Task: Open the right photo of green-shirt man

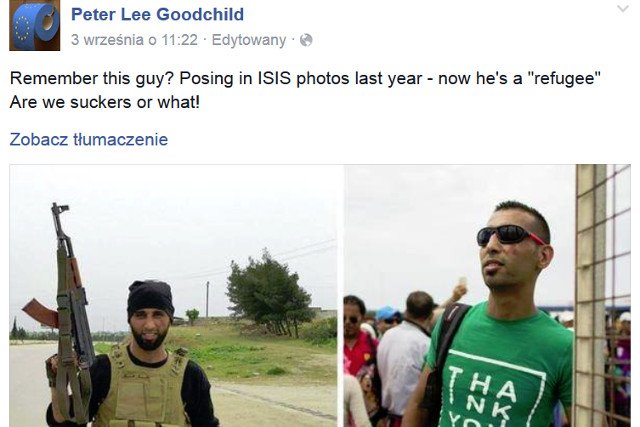Action: click(487, 296)
